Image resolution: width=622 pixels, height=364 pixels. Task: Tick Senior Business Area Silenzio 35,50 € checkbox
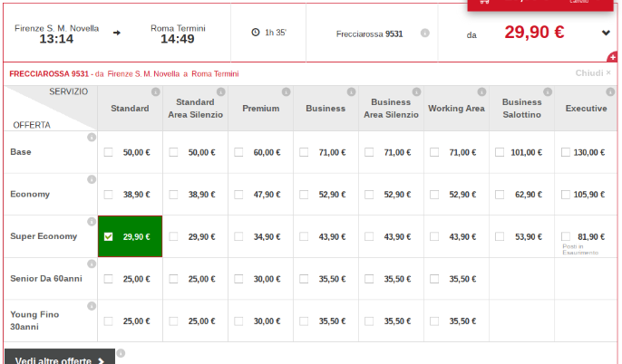tap(369, 279)
